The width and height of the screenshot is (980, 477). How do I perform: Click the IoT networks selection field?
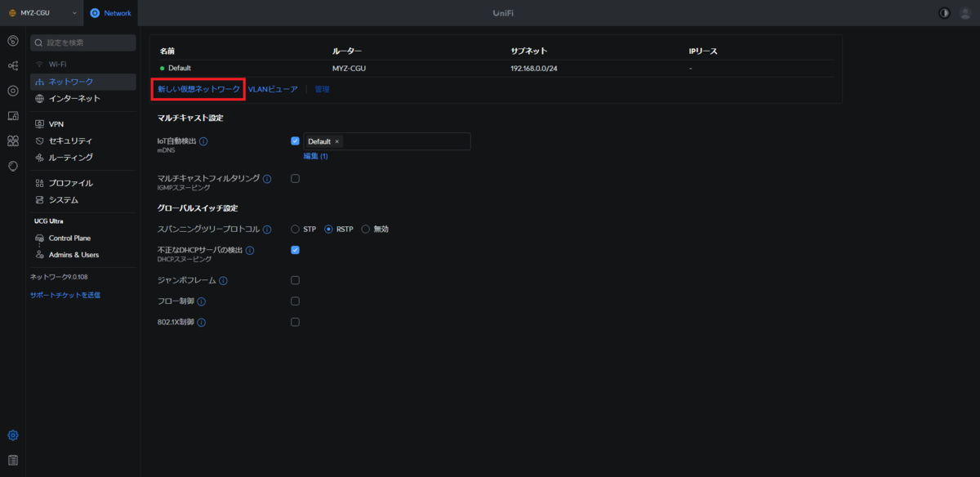pos(387,141)
